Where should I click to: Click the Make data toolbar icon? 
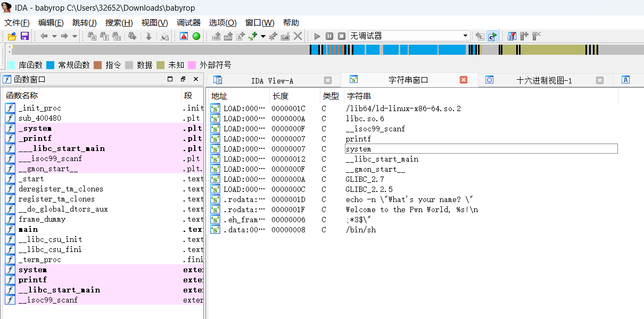click(228, 36)
